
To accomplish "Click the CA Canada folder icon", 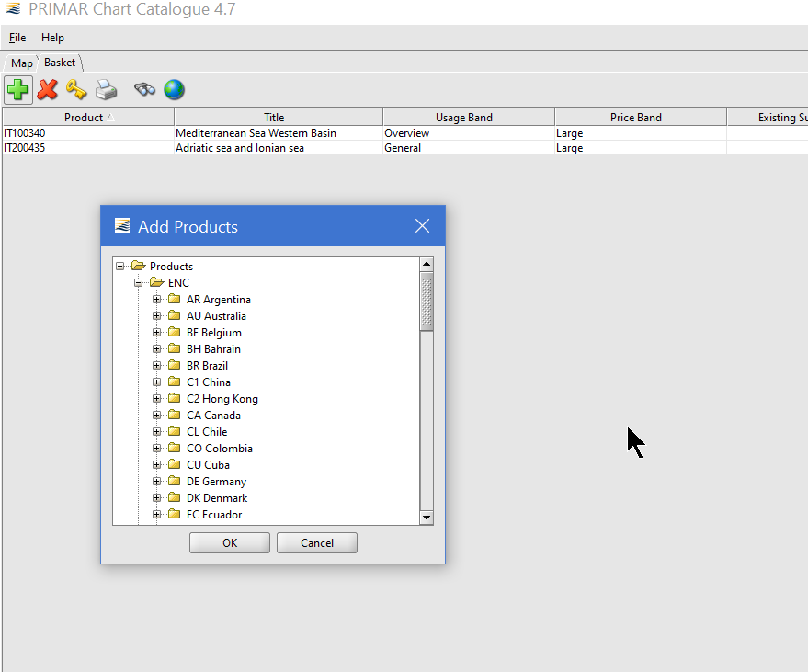I will click(x=174, y=415).
